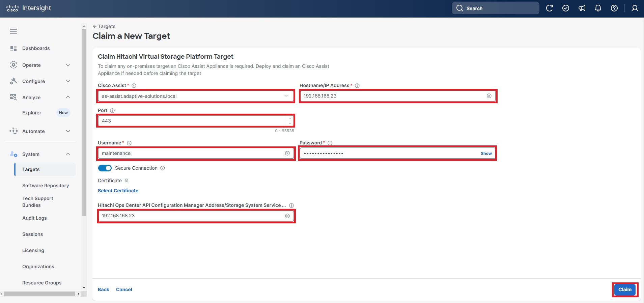Collapse the sidebar with the hamburger icon
This screenshot has width=644, height=303.
pos(13,32)
